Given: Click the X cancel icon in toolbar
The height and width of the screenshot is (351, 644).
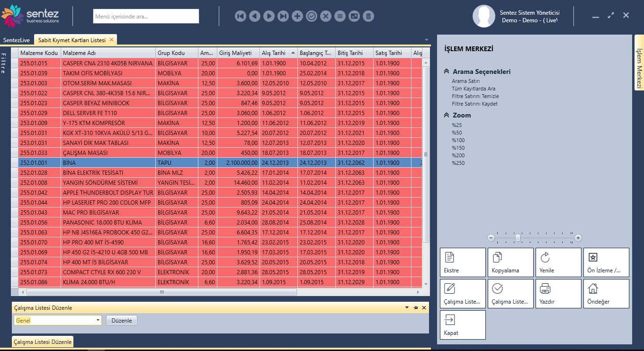Looking at the screenshot, I should [x=326, y=16].
